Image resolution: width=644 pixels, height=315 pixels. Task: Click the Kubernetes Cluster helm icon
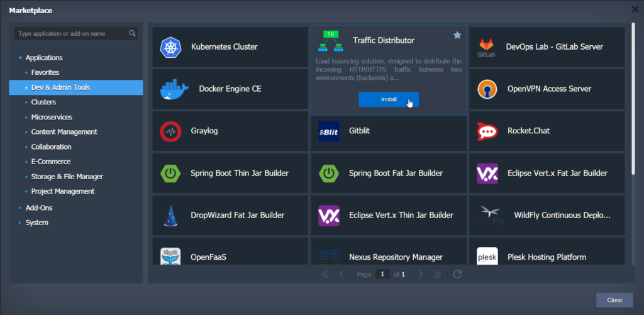point(170,47)
